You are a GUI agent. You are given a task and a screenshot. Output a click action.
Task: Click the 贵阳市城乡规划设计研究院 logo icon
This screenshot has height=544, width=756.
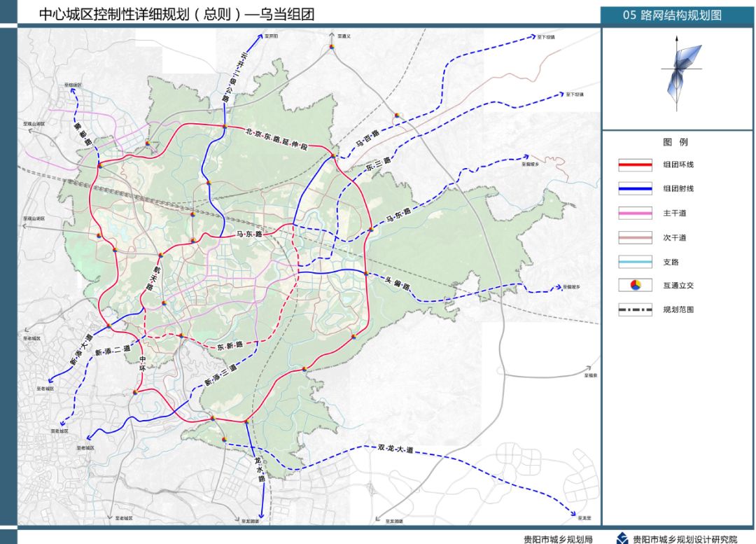tap(622, 538)
